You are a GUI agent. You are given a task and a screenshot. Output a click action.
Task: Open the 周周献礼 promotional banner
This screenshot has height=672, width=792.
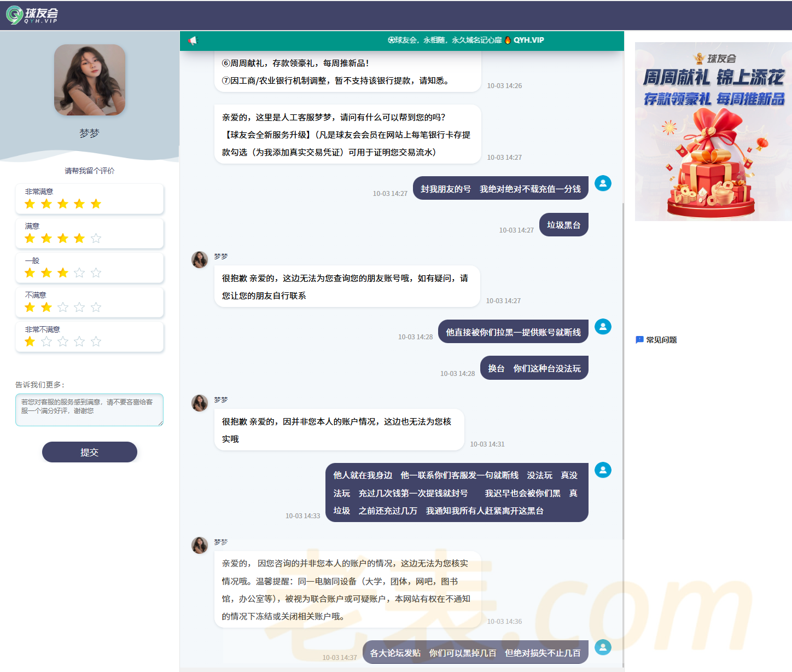(x=713, y=131)
